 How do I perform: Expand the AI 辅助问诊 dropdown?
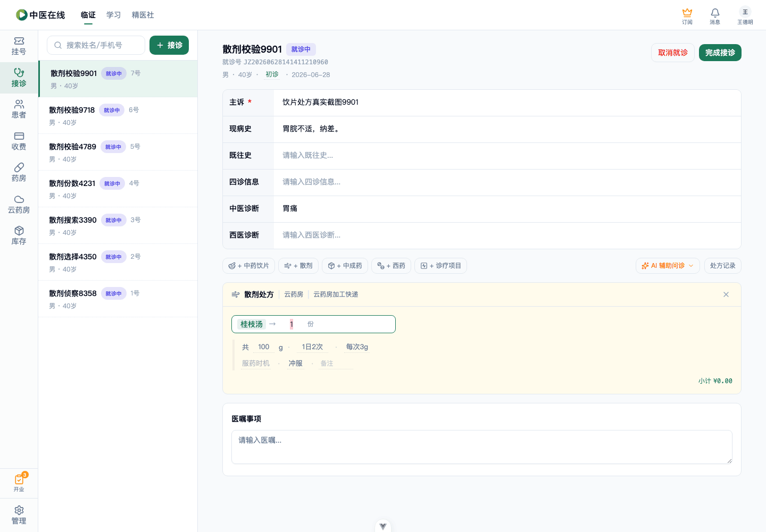[668, 266]
